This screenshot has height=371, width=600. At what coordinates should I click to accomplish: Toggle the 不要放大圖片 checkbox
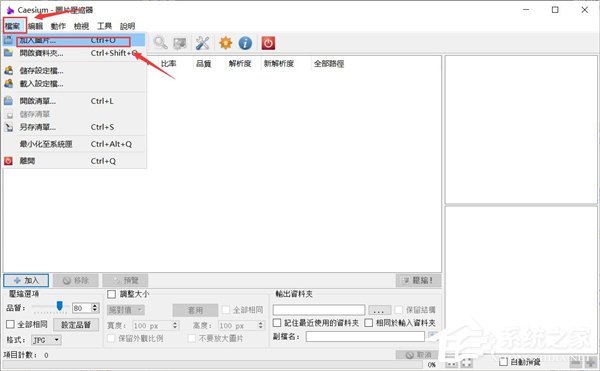pos(192,338)
